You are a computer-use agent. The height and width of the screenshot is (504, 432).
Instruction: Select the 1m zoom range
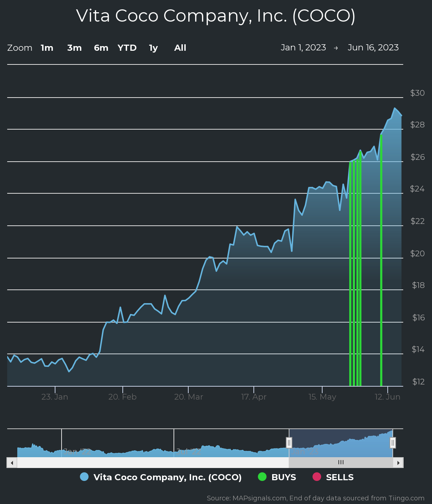[x=47, y=48]
